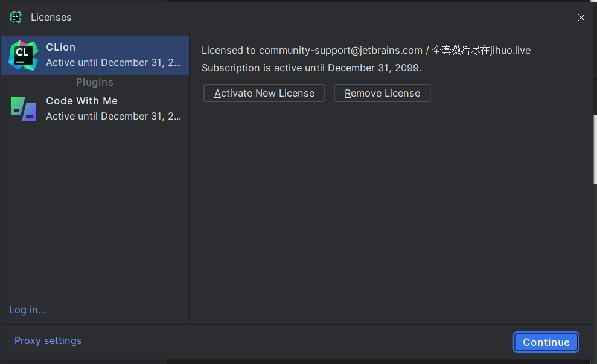Click the "Subscription is active until" text
The height and width of the screenshot is (364, 597).
click(x=311, y=68)
